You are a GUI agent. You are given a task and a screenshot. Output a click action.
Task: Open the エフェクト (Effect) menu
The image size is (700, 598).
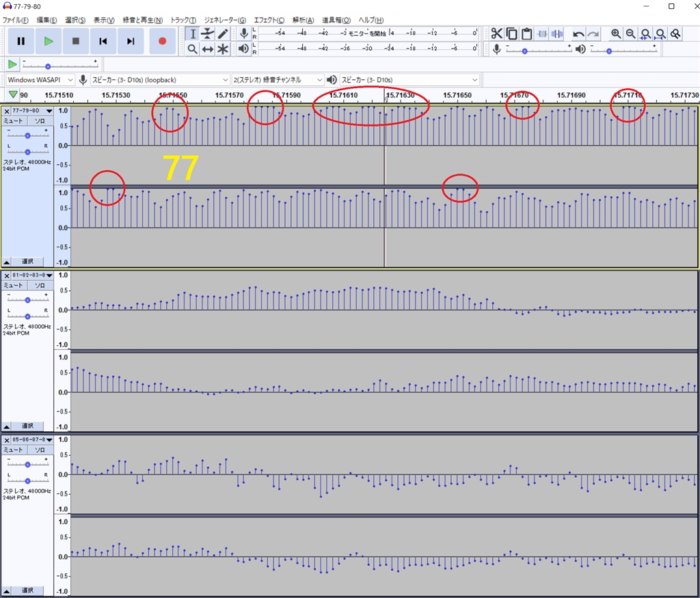pyautogui.click(x=269, y=20)
